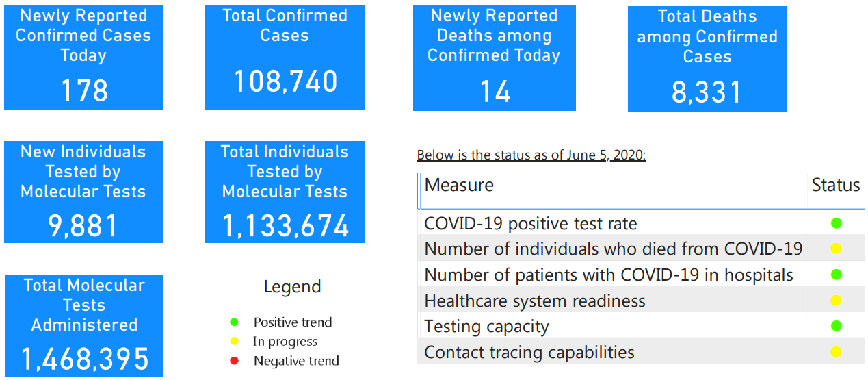Click the red Negative trend legend dot

(235, 361)
